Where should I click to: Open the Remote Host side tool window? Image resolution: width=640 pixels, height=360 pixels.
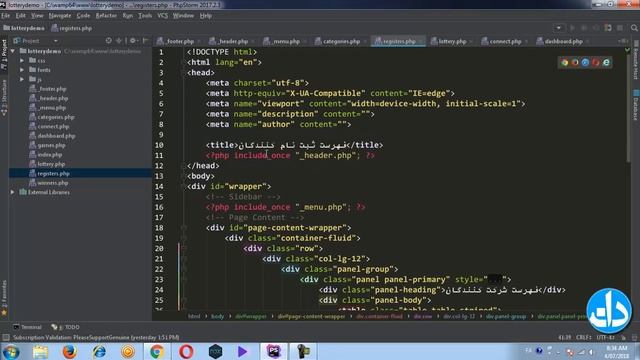(636, 60)
